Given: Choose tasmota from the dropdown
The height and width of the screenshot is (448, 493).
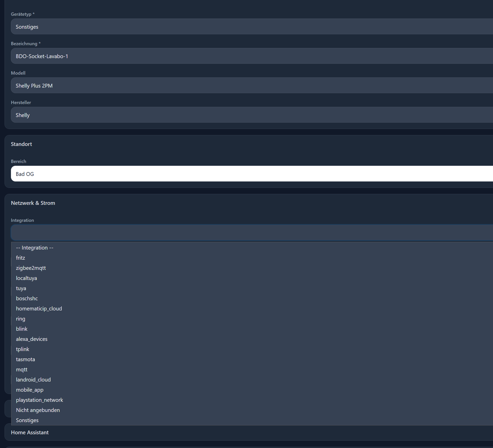Looking at the screenshot, I should coord(25,359).
